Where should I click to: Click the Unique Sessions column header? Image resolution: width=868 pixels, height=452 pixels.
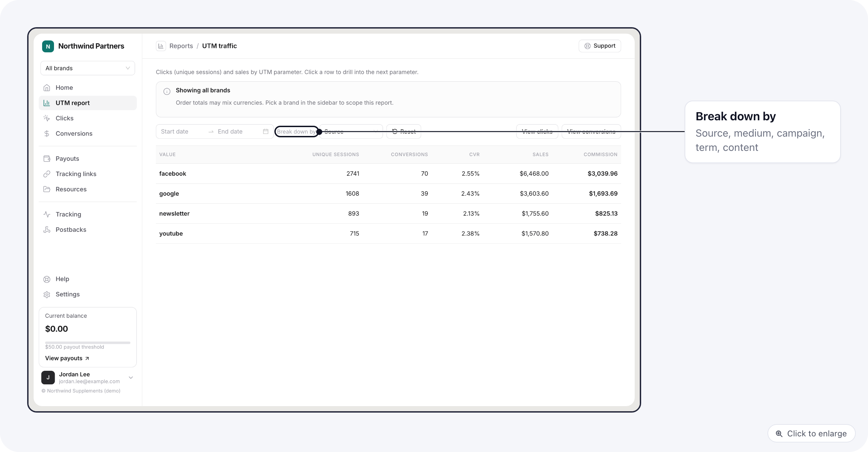[x=336, y=154]
